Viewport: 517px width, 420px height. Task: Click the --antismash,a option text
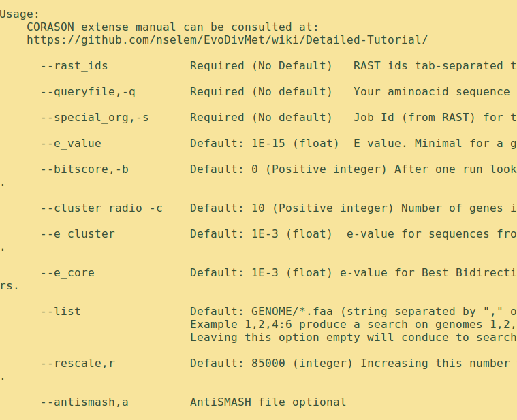84,402
